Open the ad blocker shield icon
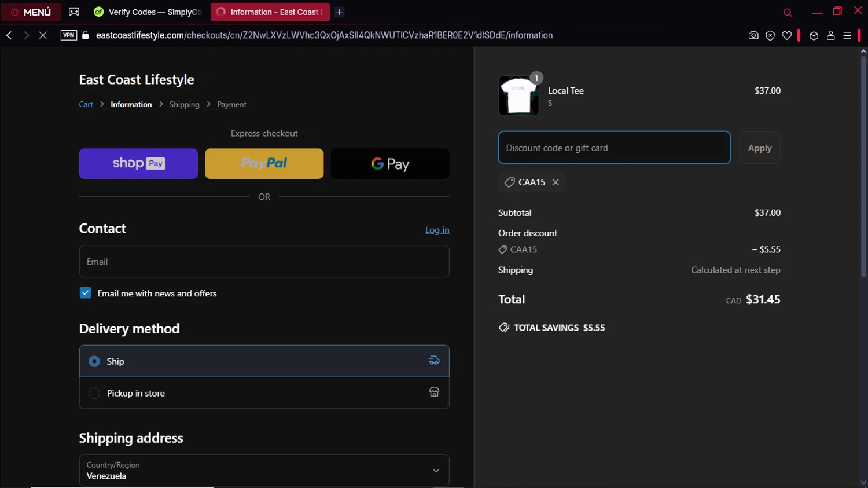The image size is (868, 488). click(770, 35)
